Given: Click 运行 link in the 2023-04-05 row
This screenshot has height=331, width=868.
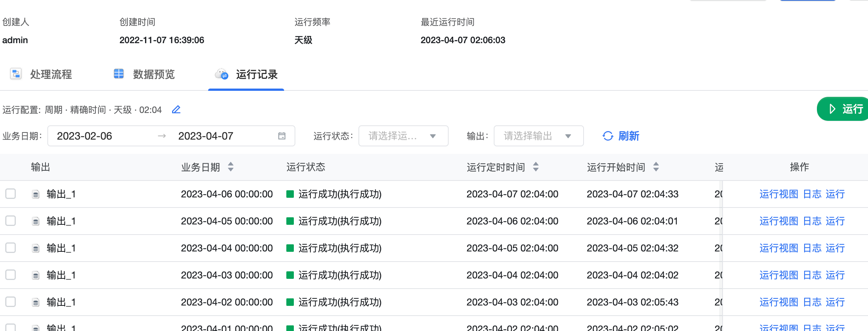Looking at the screenshot, I should click(835, 221).
